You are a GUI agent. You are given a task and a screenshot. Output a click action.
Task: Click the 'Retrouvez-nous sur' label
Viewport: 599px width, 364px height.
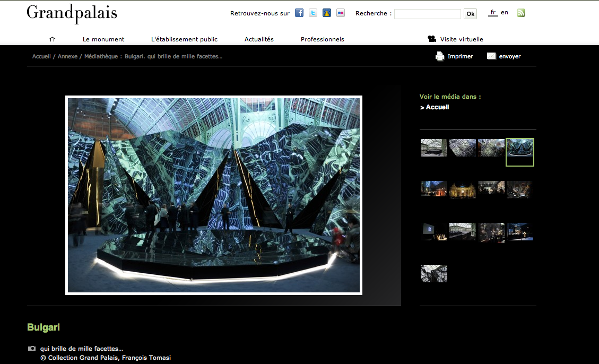pos(260,13)
